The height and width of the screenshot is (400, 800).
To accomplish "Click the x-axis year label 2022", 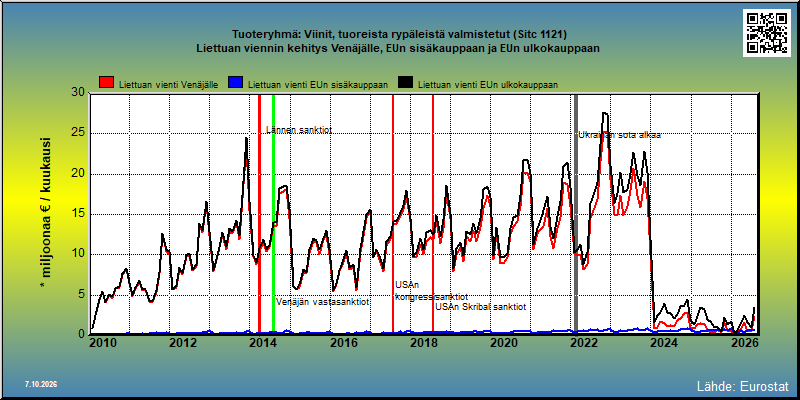I will 584,343.
